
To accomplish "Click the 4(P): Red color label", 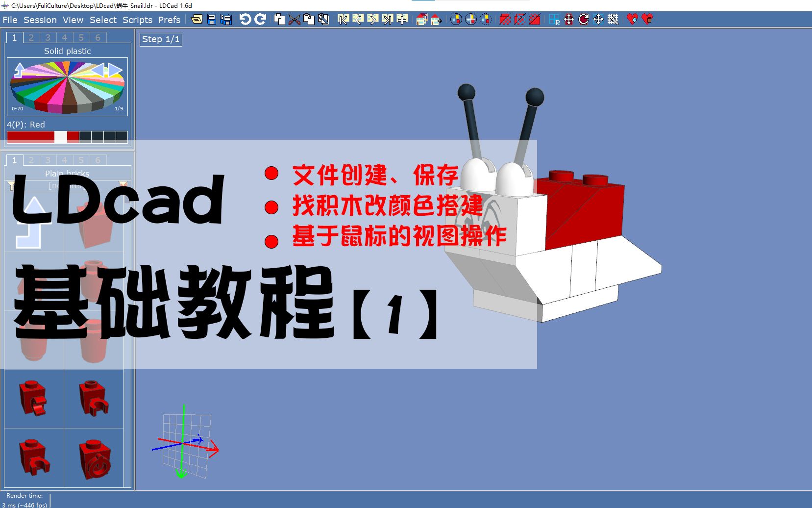I will pos(26,125).
